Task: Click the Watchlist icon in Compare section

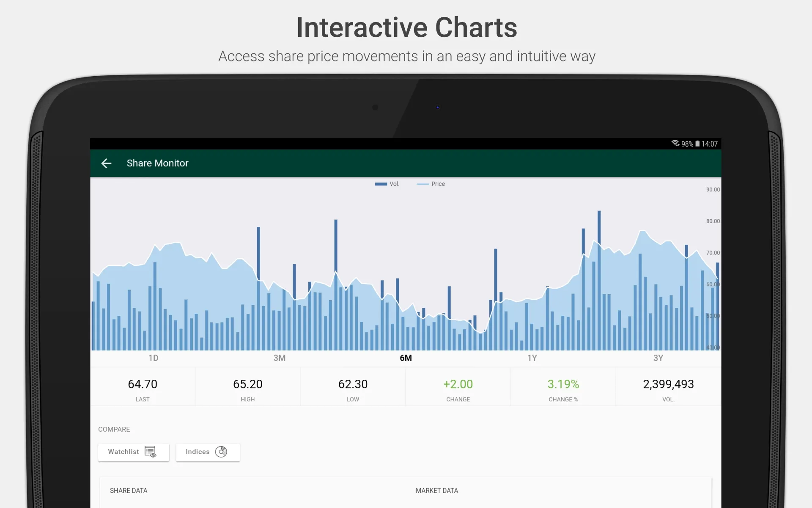Action: (x=151, y=452)
